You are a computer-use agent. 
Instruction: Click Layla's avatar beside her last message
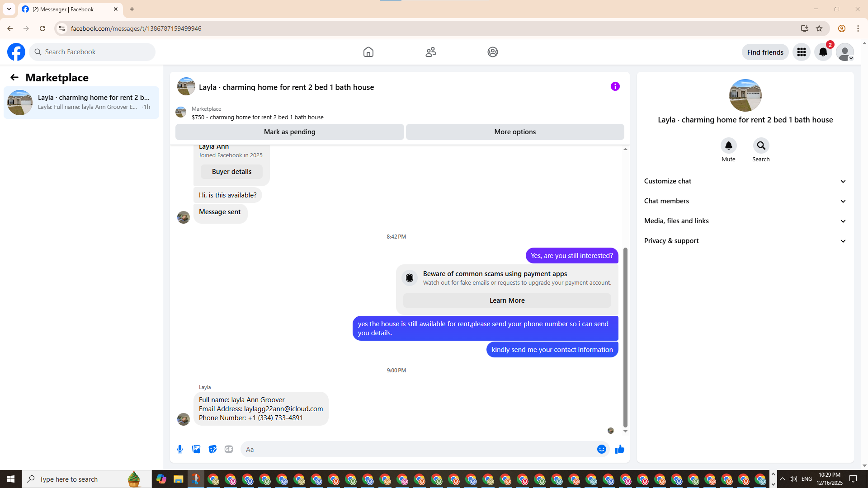point(184,419)
